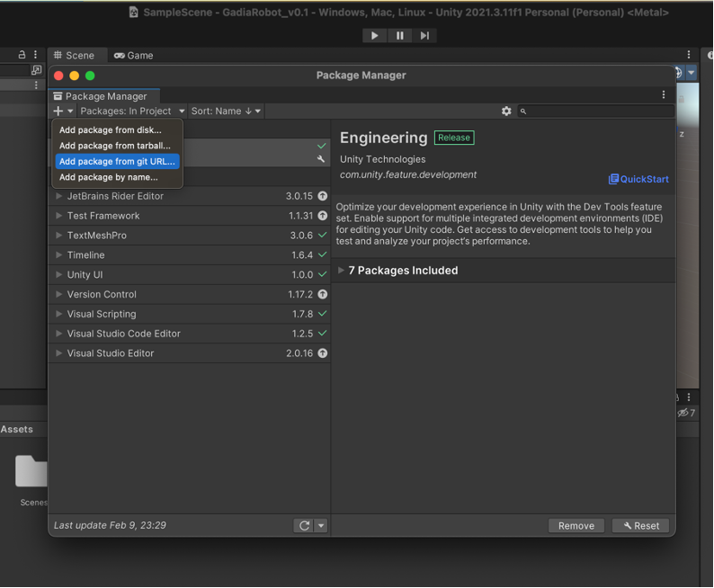Choose Add package from git URL...

[x=117, y=162]
